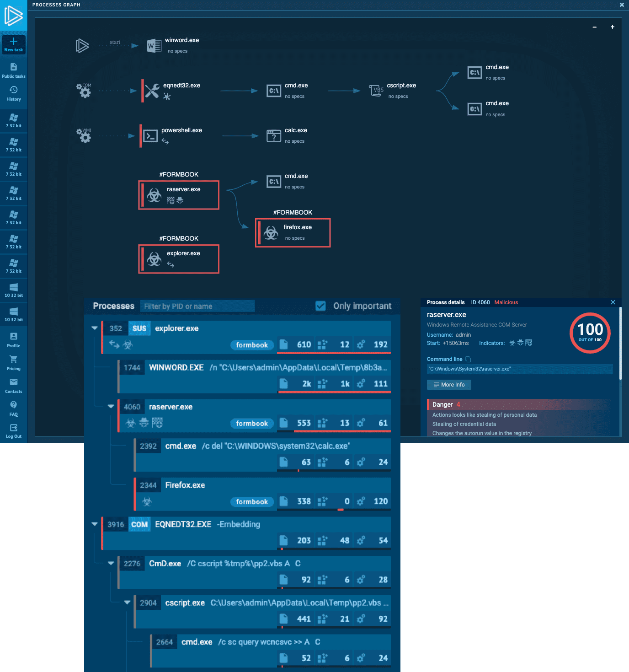Click the cmd.exe node after eqnedt32.exe
This screenshot has height=672, width=629.
pos(288,91)
